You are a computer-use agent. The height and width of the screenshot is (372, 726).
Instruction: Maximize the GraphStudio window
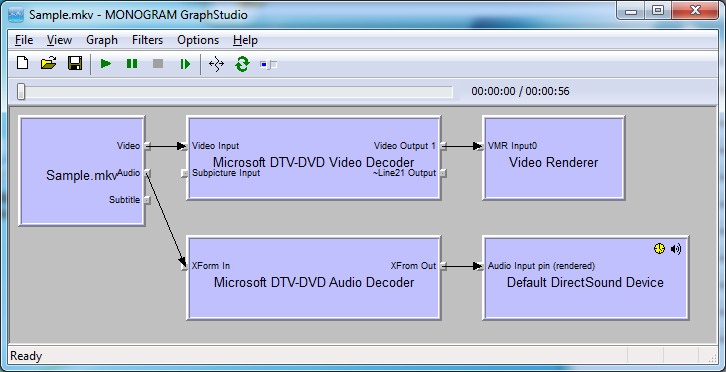[x=658, y=11]
